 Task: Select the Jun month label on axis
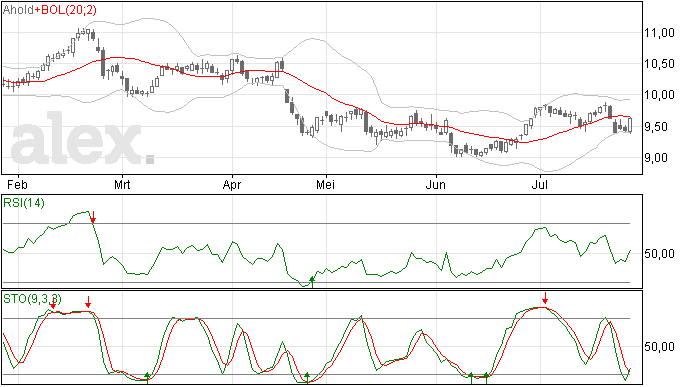(x=435, y=184)
